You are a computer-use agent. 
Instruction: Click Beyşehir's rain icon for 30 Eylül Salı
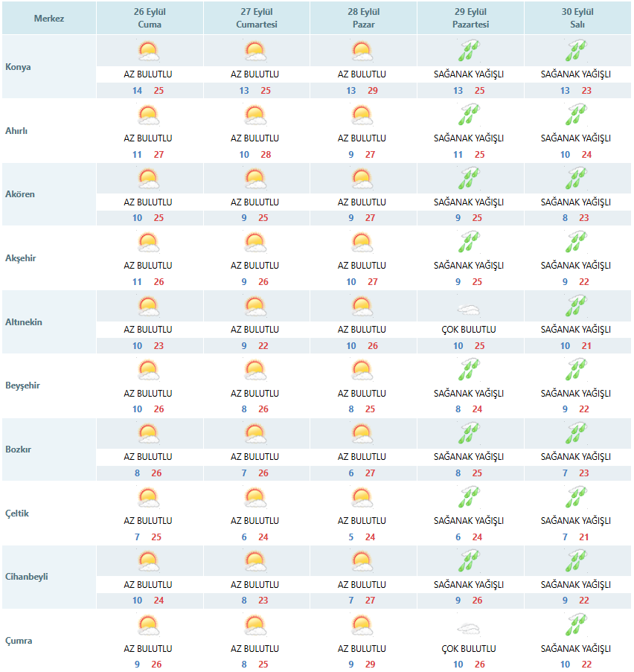click(576, 370)
